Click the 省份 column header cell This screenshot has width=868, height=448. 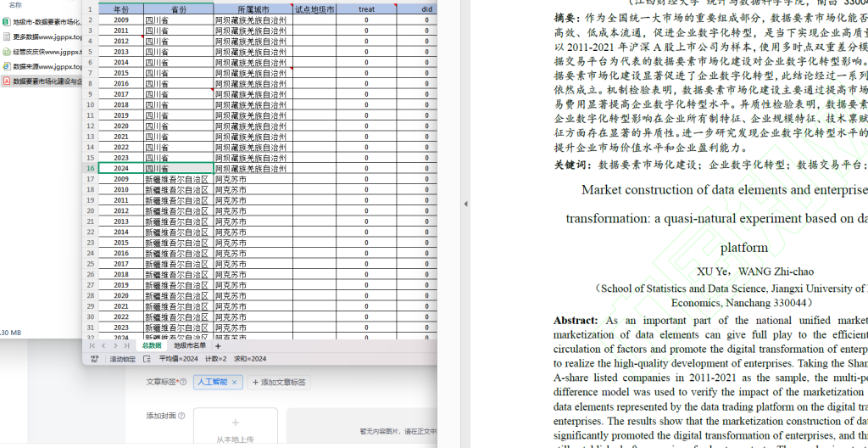click(179, 8)
